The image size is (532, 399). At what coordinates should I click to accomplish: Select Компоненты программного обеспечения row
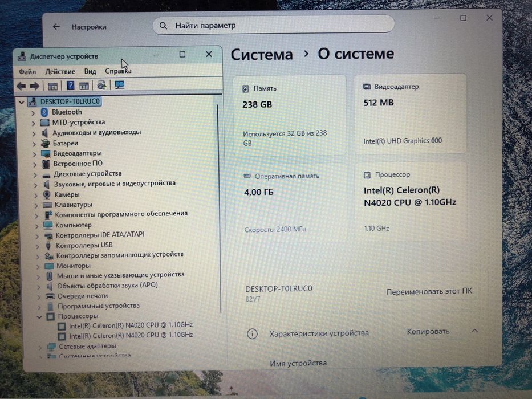click(x=121, y=214)
